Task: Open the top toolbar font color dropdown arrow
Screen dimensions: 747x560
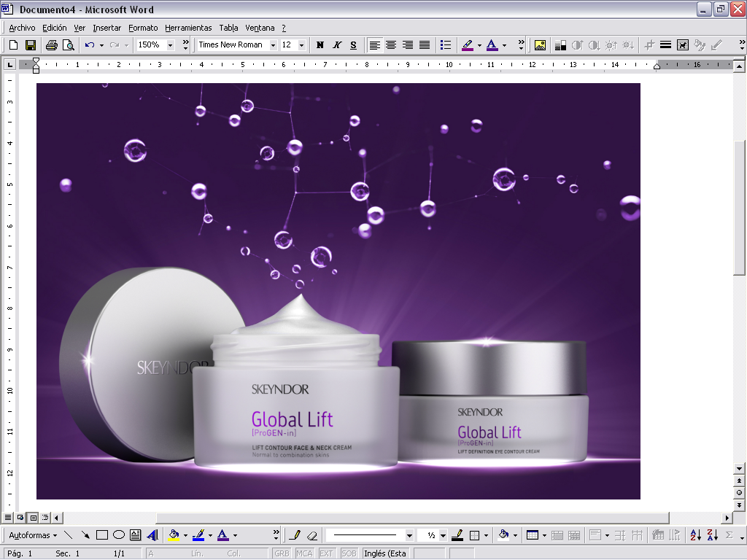Action: point(504,45)
